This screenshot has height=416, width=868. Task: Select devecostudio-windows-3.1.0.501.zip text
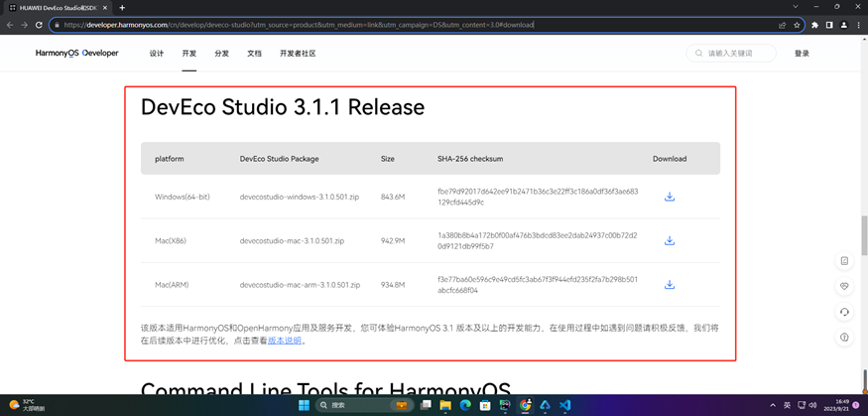300,197
